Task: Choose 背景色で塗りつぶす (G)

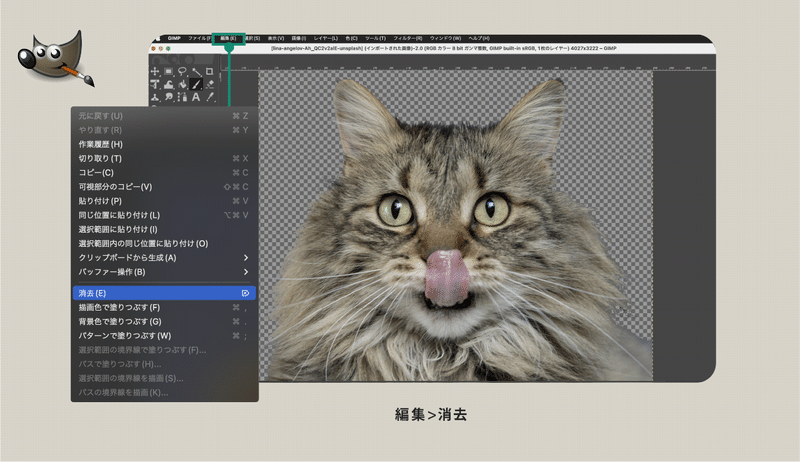Action: (164, 322)
